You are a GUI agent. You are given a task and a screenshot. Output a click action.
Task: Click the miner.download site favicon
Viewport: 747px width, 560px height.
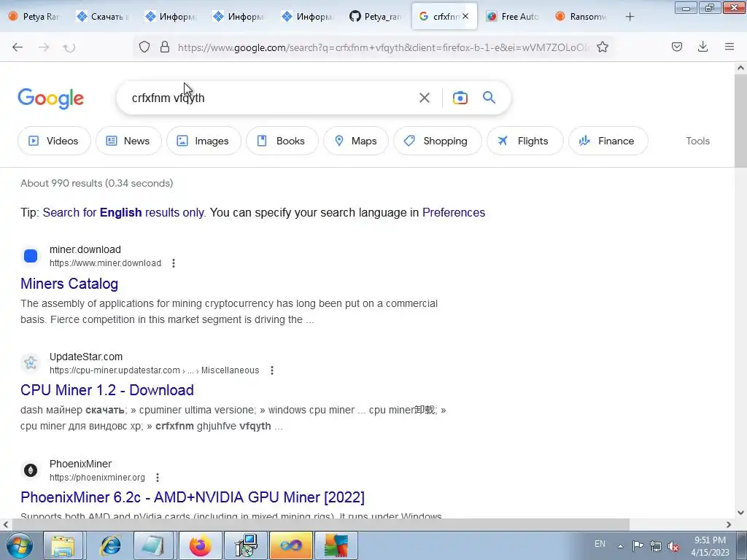click(x=31, y=256)
